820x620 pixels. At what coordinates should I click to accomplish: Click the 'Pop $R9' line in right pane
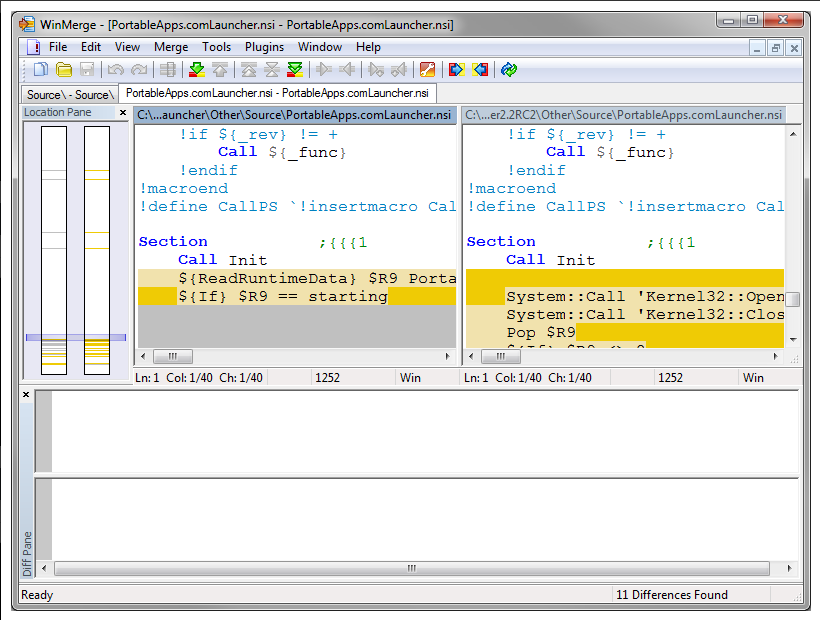[625, 332]
